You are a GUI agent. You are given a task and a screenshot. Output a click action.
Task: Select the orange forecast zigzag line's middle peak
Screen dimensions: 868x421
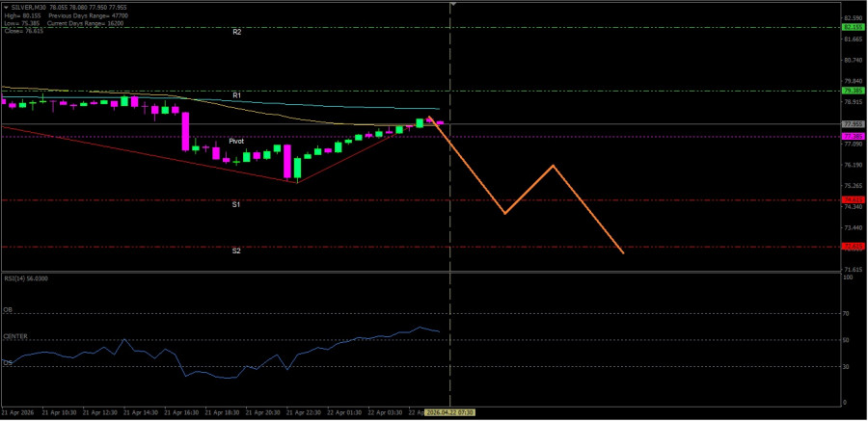553,166
